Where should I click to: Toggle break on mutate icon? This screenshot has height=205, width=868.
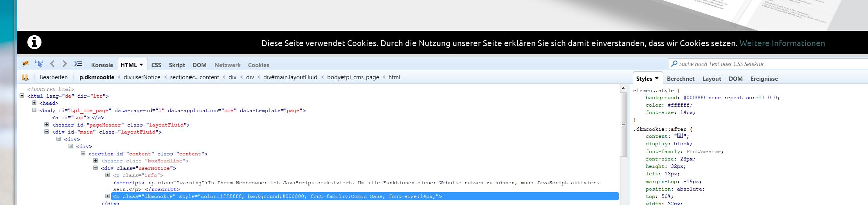coord(25,77)
